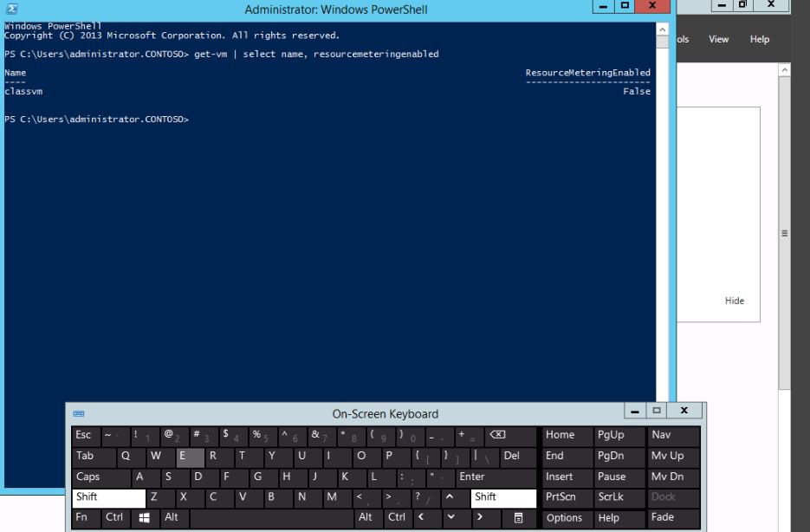Tap the Insert key
The width and height of the screenshot is (810, 532).
[x=567, y=477]
